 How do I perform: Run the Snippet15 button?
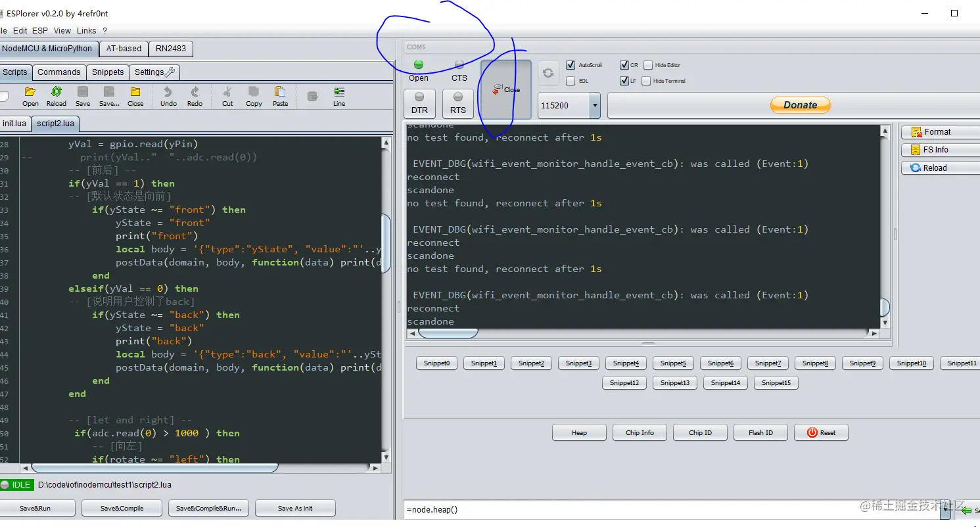[x=776, y=382]
